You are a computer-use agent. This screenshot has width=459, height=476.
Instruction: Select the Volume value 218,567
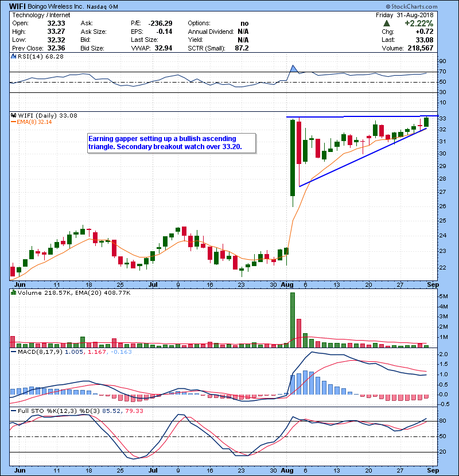[x=421, y=48]
